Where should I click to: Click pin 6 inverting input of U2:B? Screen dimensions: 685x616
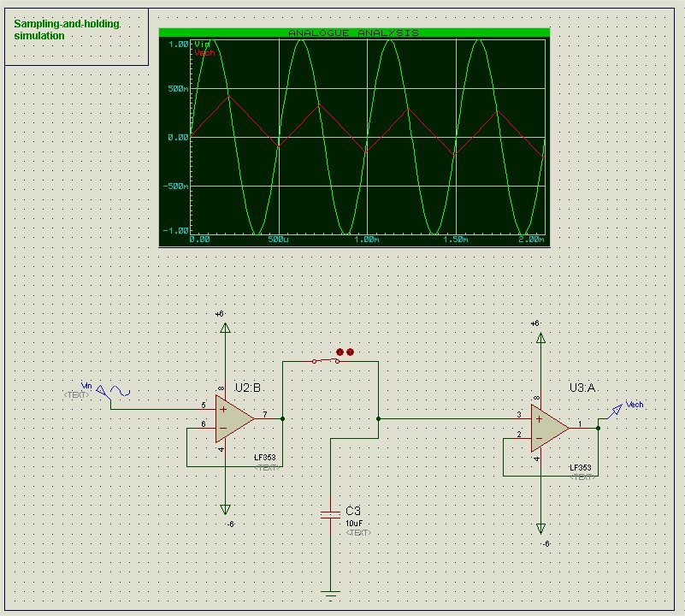(x=204, y=424)
